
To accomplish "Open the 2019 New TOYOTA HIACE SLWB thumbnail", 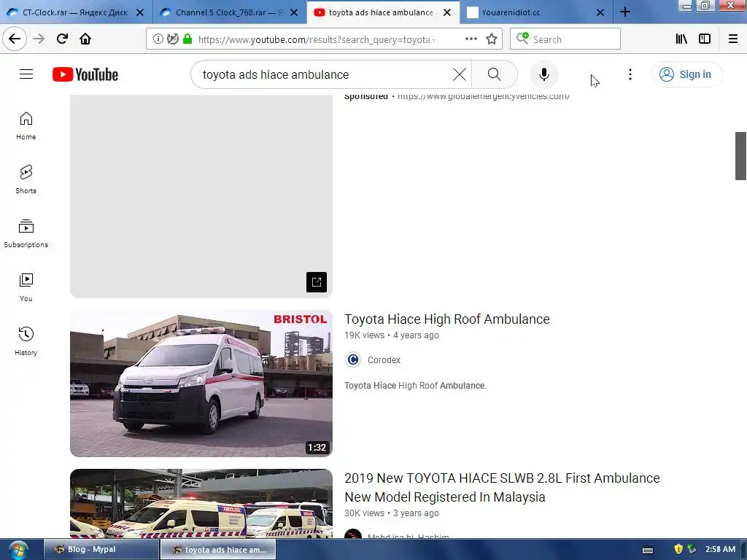I will click(201, 504).
